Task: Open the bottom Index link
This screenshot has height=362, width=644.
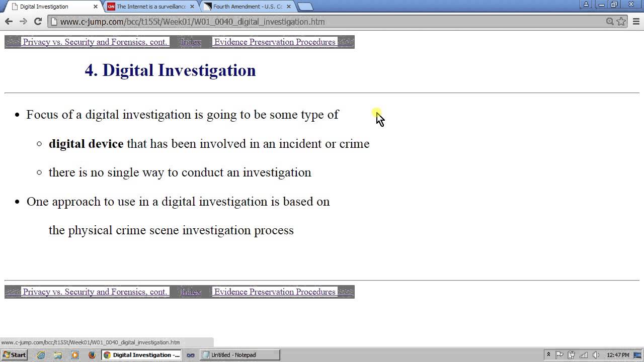Action: point(191,292)
